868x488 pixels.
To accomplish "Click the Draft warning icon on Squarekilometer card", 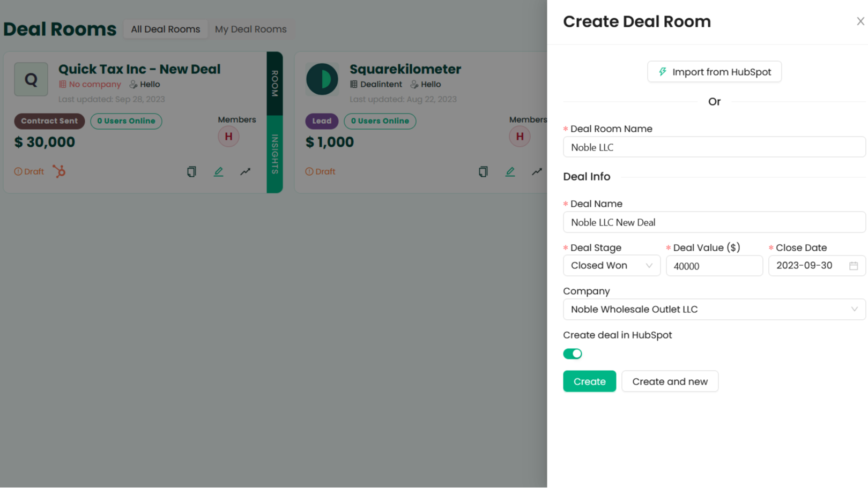I will pos(310,171).
